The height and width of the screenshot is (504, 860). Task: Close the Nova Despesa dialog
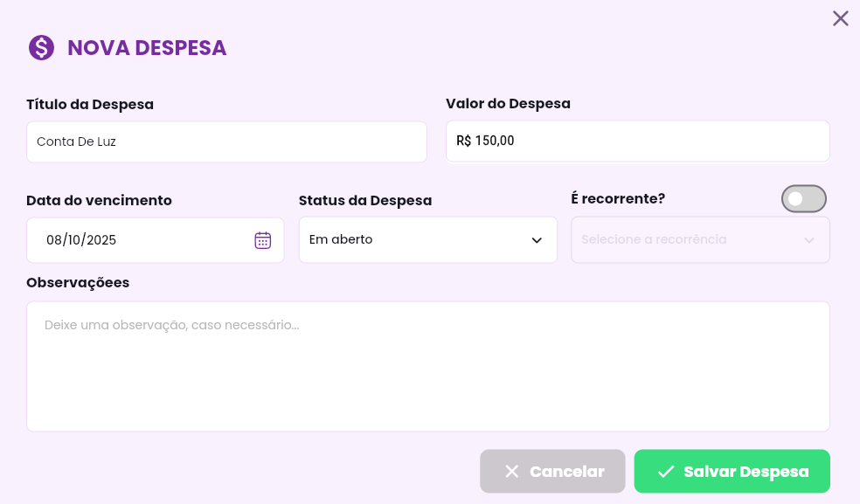pyautogui.click(x=841, y=18)
